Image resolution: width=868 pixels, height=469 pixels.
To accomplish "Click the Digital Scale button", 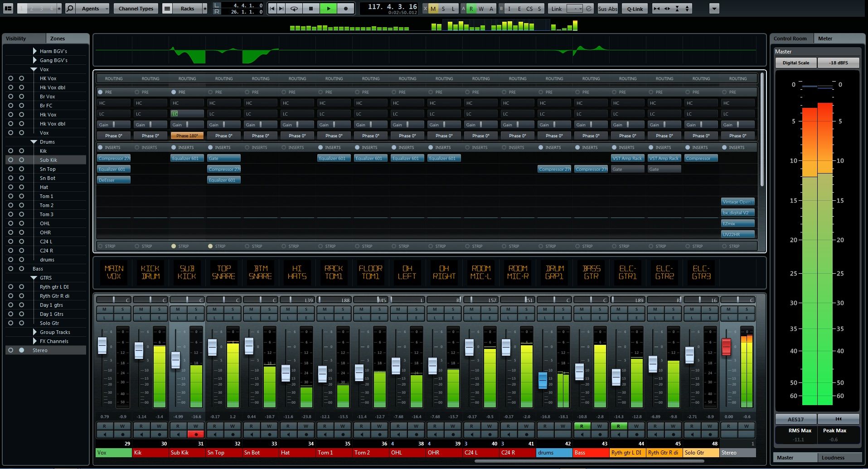I will coord(795,63).
